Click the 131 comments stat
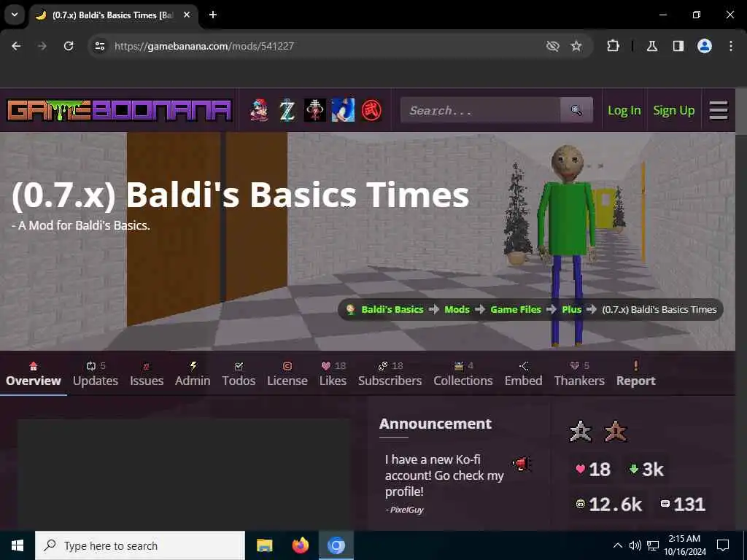The height and width of the screenshot is (560, 747). pos(683,505)
